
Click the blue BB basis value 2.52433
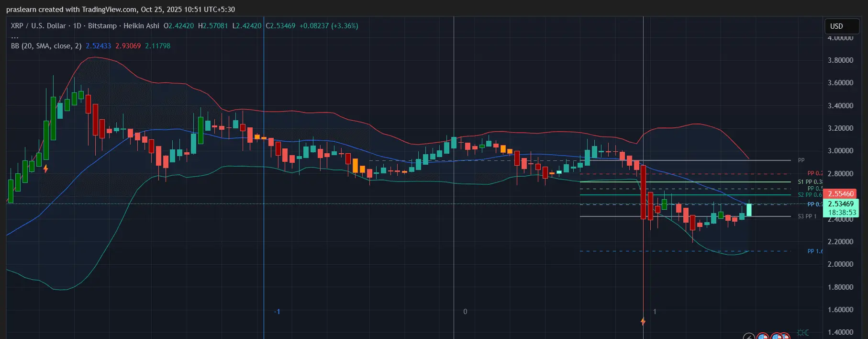tap(98, 46)
